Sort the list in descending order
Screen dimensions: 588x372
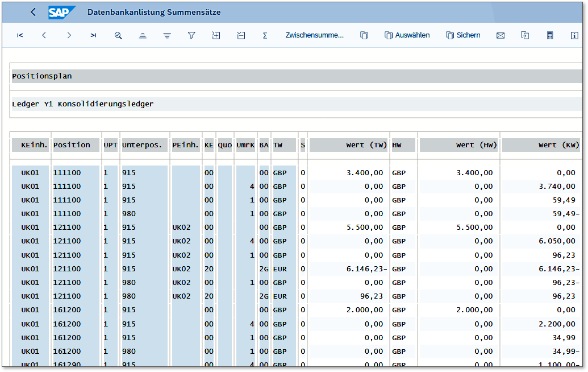tap(167, 35)
